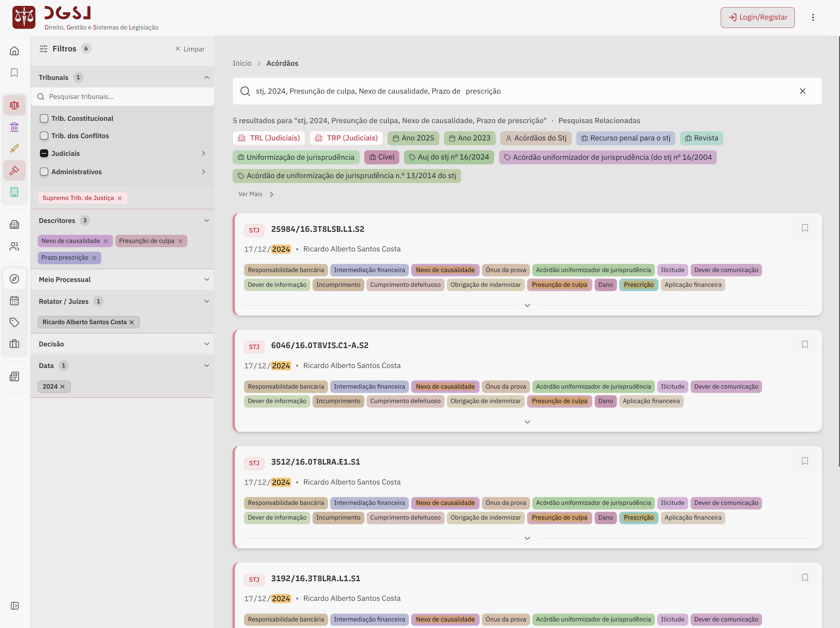Apply the Uniformização de jurisprudência suggestion

296,157
